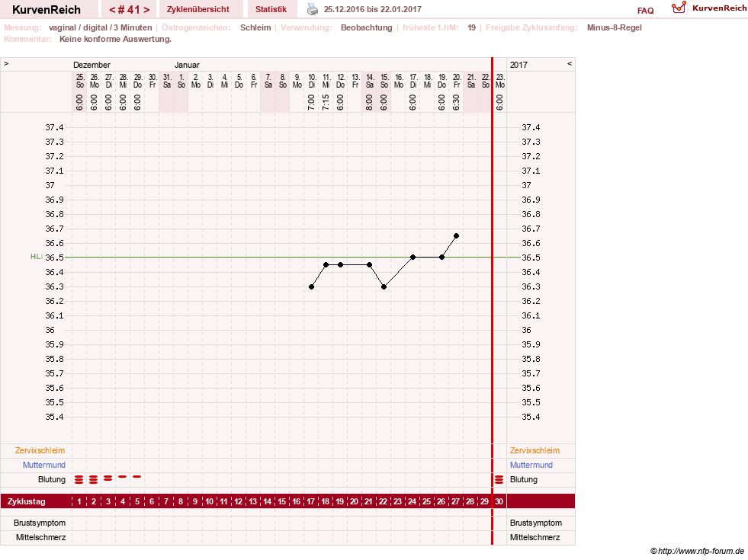Click the KurvenReich logo icon
This screenshot has height=560, width=748.
coord(679,8)
